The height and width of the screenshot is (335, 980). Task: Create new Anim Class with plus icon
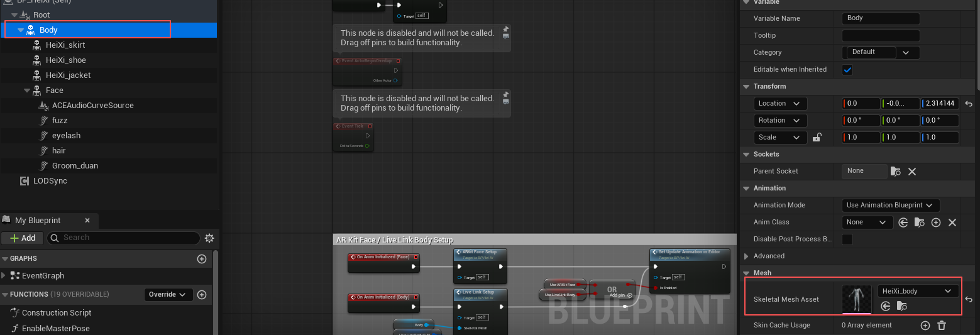pyautogui.click(x=936, y=222)
